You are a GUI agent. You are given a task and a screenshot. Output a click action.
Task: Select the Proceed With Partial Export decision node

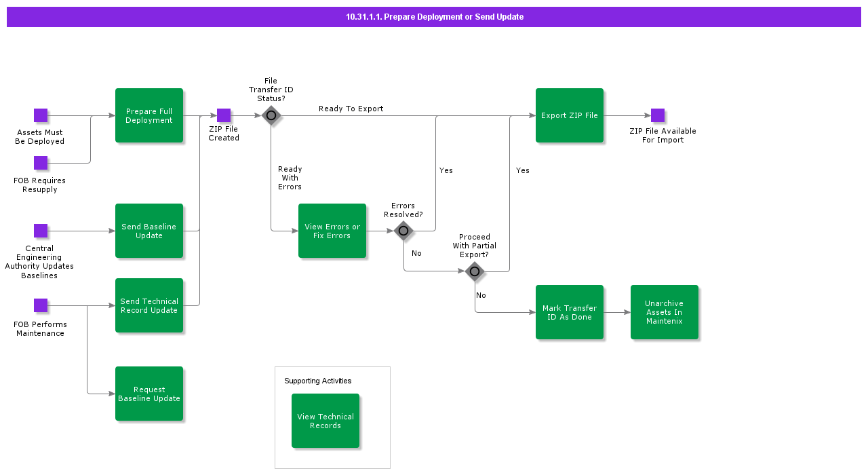coord(475,271)
